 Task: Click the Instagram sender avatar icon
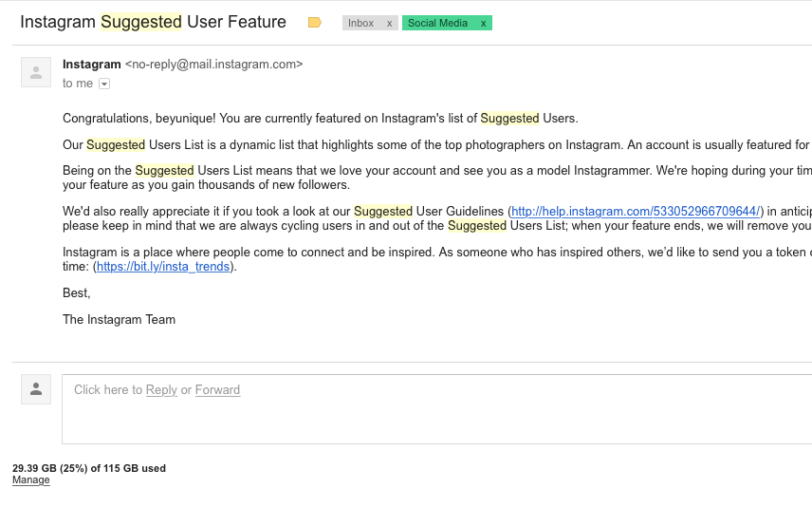pos(36,72)
